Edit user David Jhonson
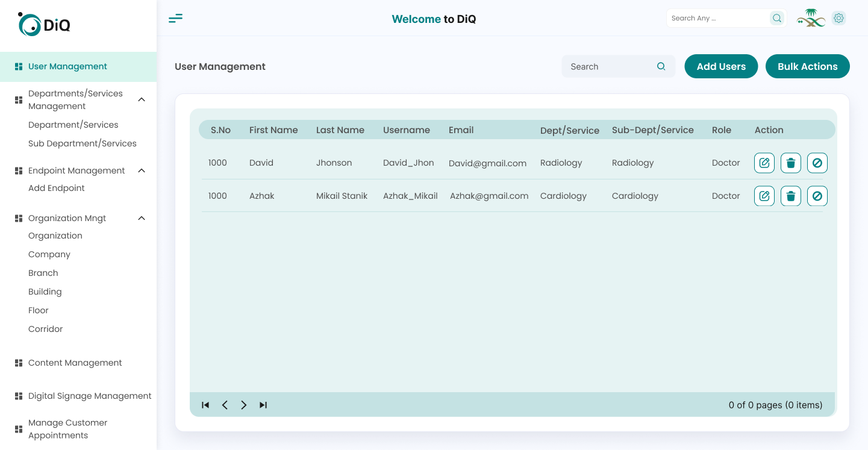The height and width of the screenshot is (450, 868). pos(764,163)
